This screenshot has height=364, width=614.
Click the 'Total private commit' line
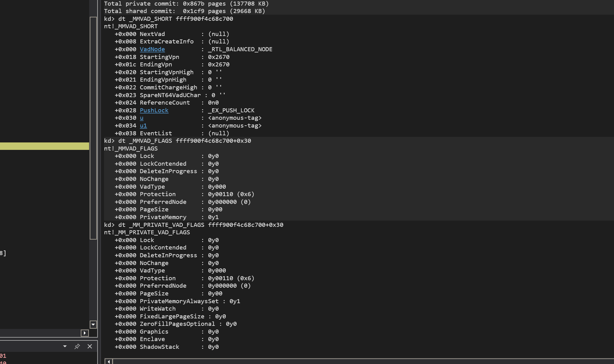pyautogui.click(x=186, y=4)
